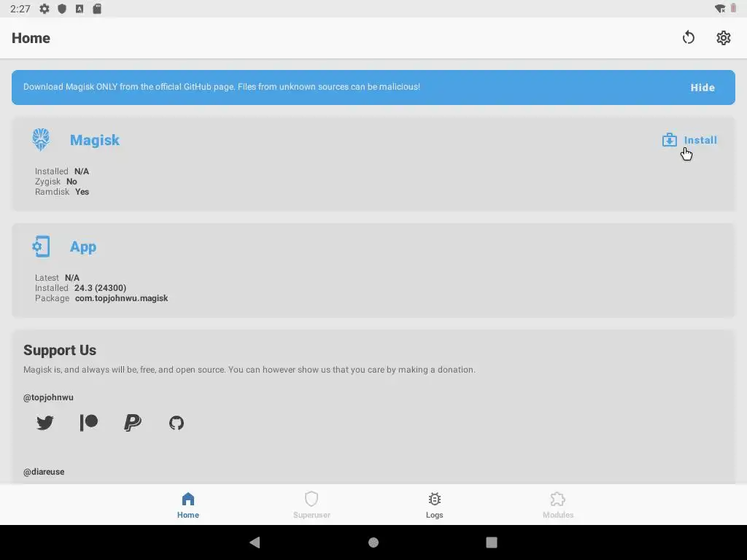
Task: Tap the Android recent apps square
Action: coord(492,542)
